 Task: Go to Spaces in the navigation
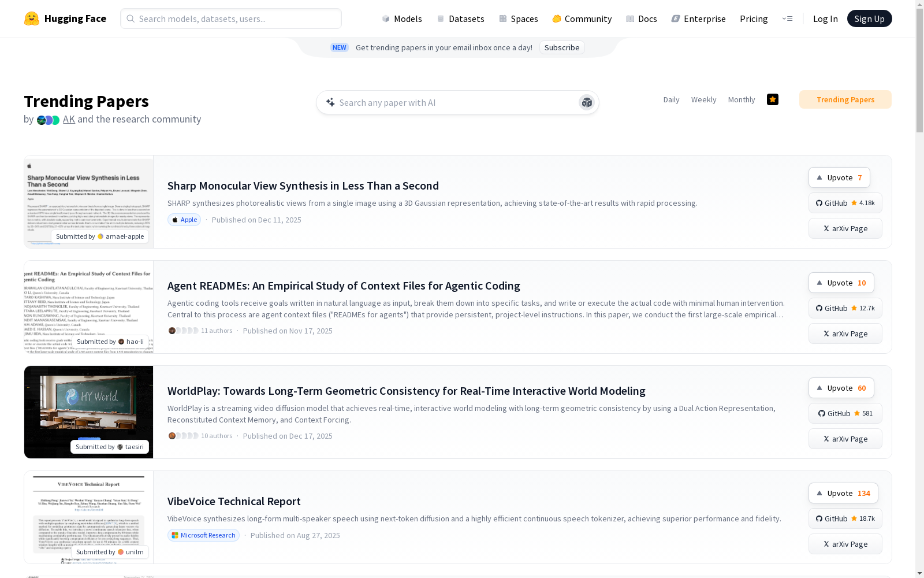click(519, 18)
